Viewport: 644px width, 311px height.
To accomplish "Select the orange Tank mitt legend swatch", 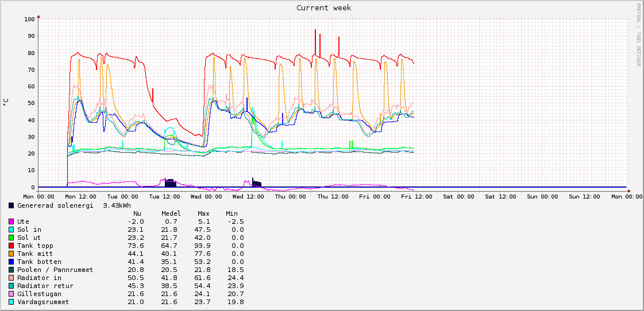I will [11, 254].
